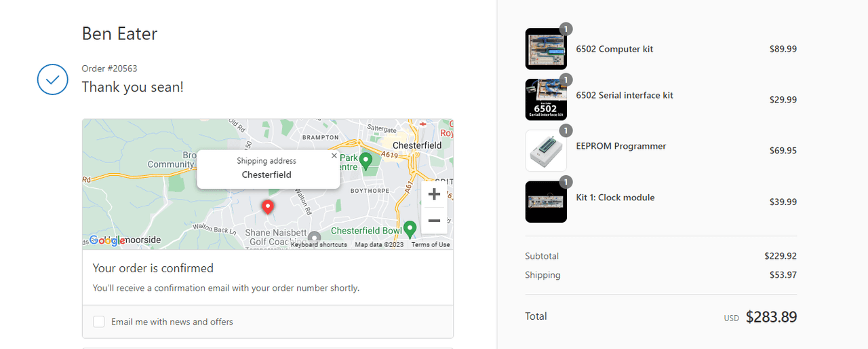Click the Chesterfield Bowl green map marker
The width and height of the screenshot is (868, 349).
point(410,228)
